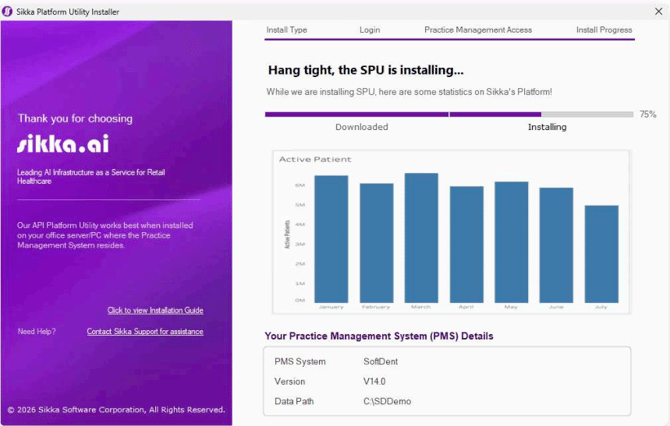Screen dimensions: 670x426
Task: Select the January bar in chart
Action: 331,238
